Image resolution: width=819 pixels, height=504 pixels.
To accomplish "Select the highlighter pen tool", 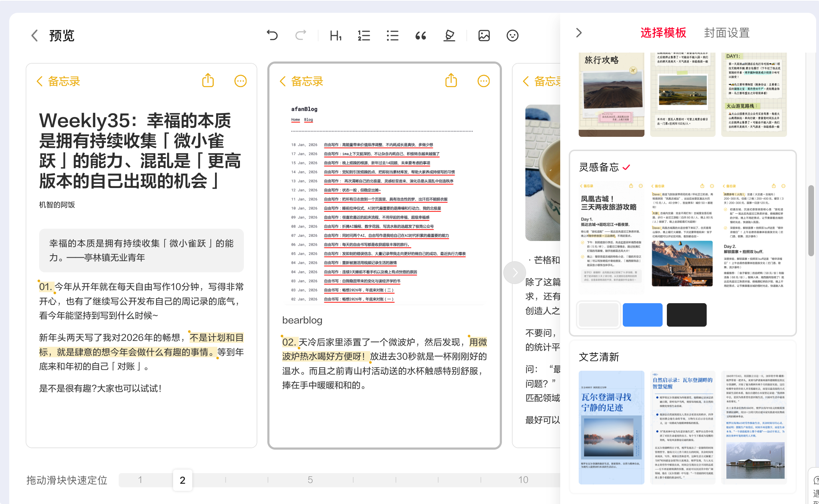I will click(x=449, y=36).
